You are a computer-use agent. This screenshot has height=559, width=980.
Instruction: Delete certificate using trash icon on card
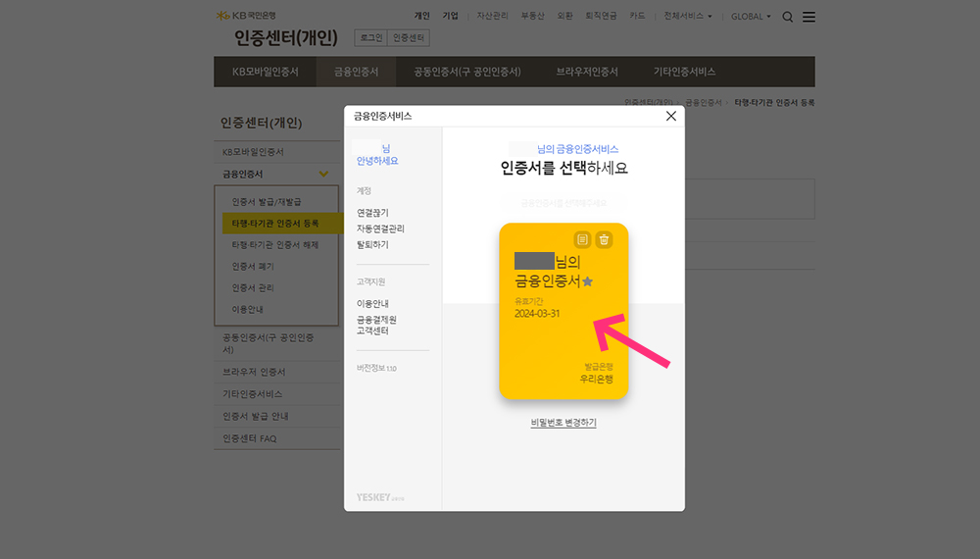pos(604,239)
